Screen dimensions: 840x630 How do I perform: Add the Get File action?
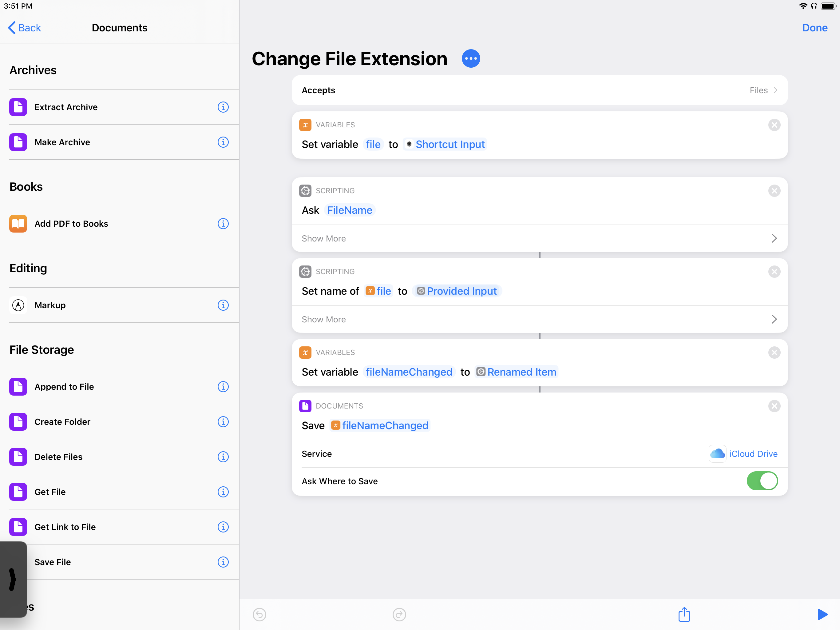(50, 492)
